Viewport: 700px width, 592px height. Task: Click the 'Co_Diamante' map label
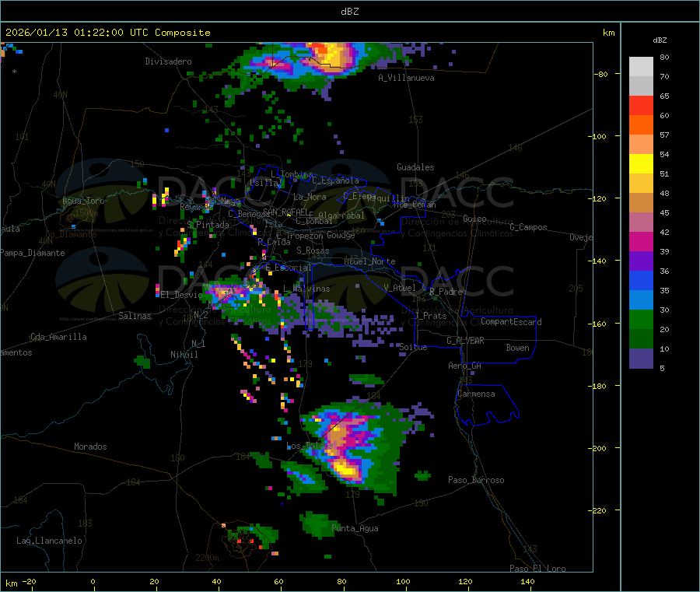(71, 234)
